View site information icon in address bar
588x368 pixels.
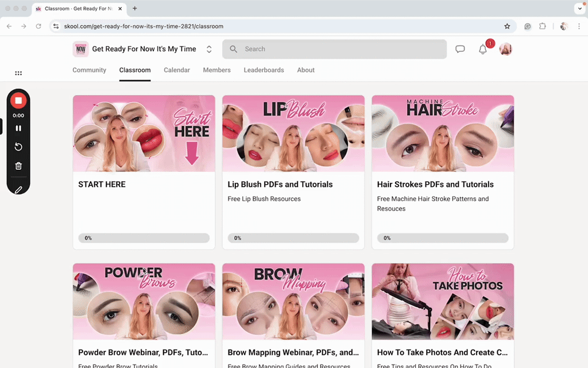click(x=56, y=26)
